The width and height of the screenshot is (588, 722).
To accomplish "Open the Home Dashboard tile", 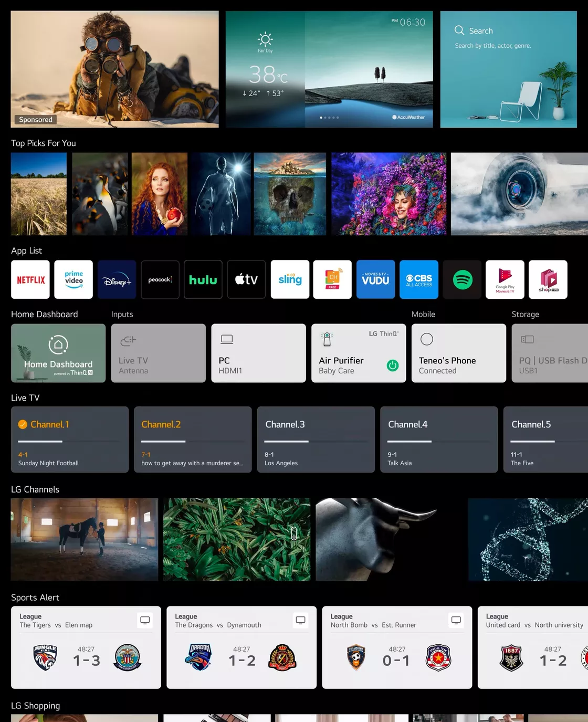I will click(58, 353).
